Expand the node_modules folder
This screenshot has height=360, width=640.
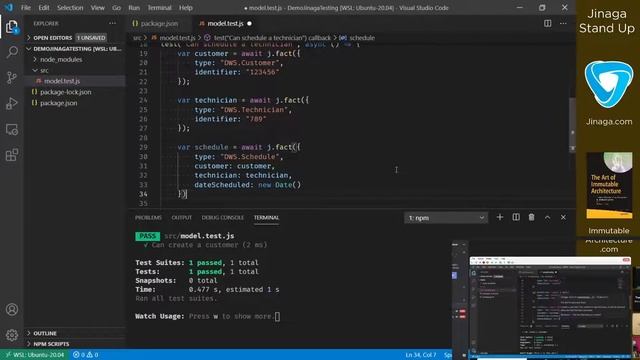tap(61, 60)
